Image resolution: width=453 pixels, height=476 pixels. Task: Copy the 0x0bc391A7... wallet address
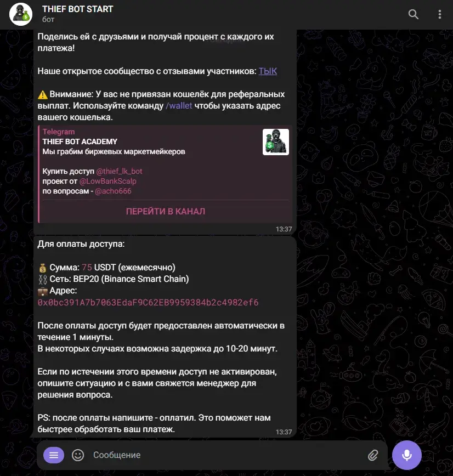[148, 302]
